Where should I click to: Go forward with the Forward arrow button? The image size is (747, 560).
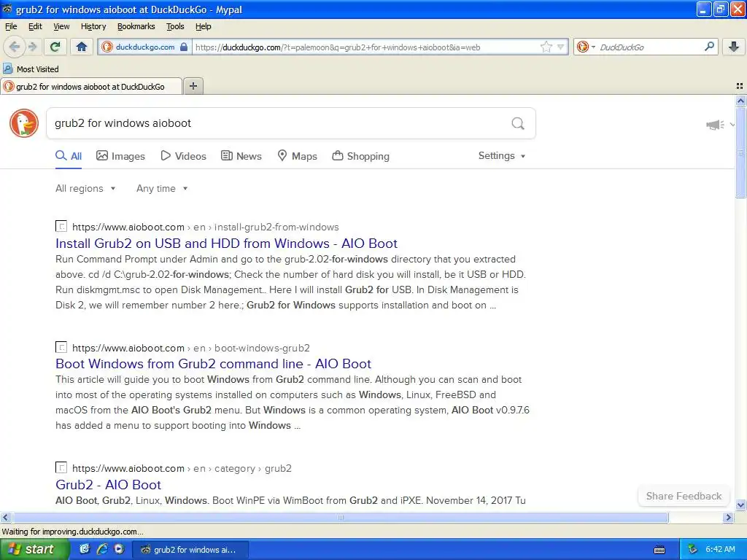click(x=32, y=47)
